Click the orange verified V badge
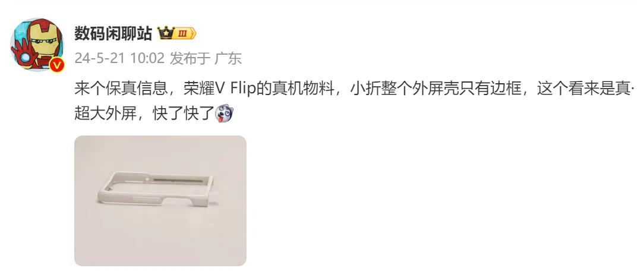Image resolution: width=644 pixels, height=274 pixels. [x=57, y=65]
